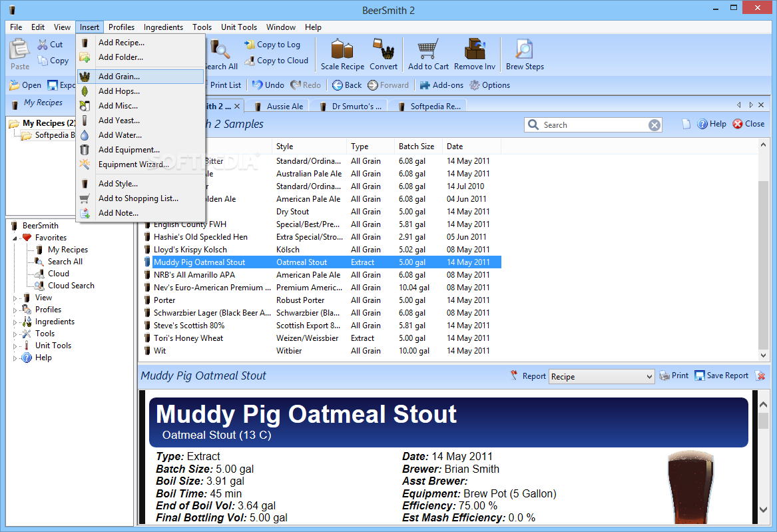Viewport: 777px width, 532px height.
Task: Expand the Profiles tree node
Action: pyautogui.click(x=15, y=310)
